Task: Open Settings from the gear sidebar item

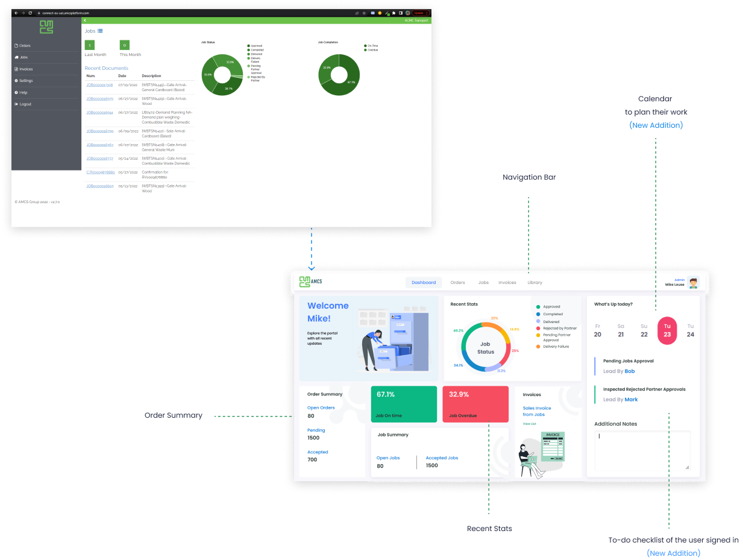Action: tap(24, 81)
